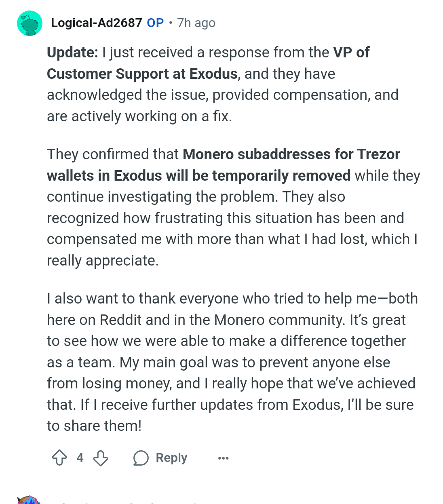Image resolution: width=443 pixels, height=504 pixels.
Task: Click the 'to share them!' closing line
Action: click(94, 426)
